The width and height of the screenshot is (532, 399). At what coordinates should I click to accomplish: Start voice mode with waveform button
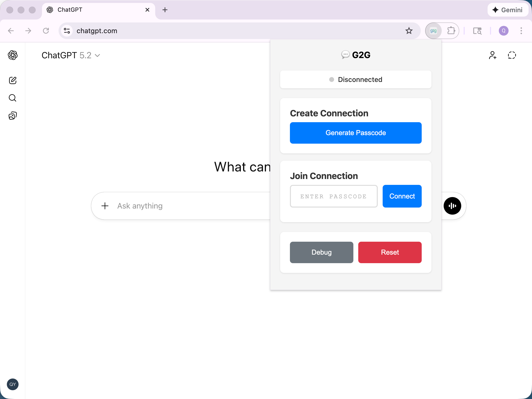452,206
